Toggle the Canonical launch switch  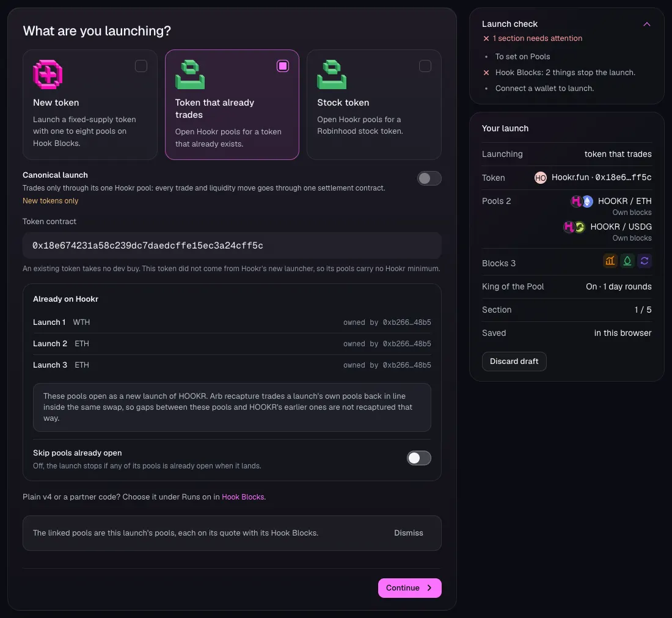429,178
